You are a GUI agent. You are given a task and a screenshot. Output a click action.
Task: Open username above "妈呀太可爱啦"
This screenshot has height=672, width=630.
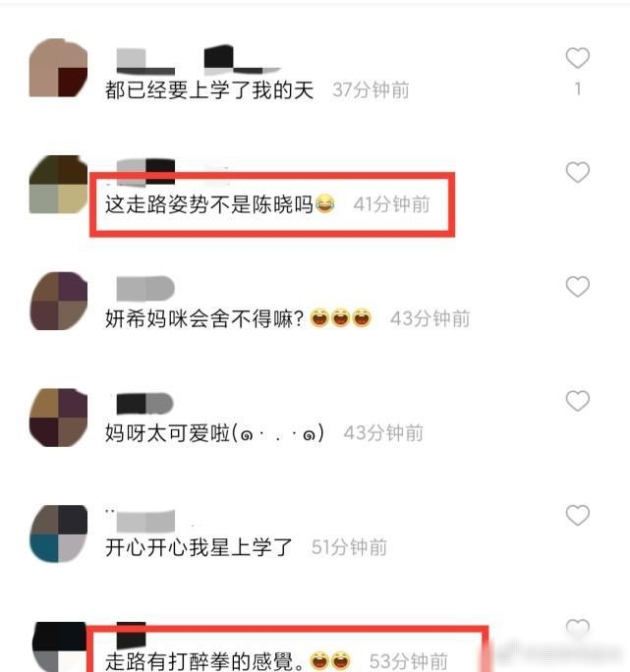point(144,403)
